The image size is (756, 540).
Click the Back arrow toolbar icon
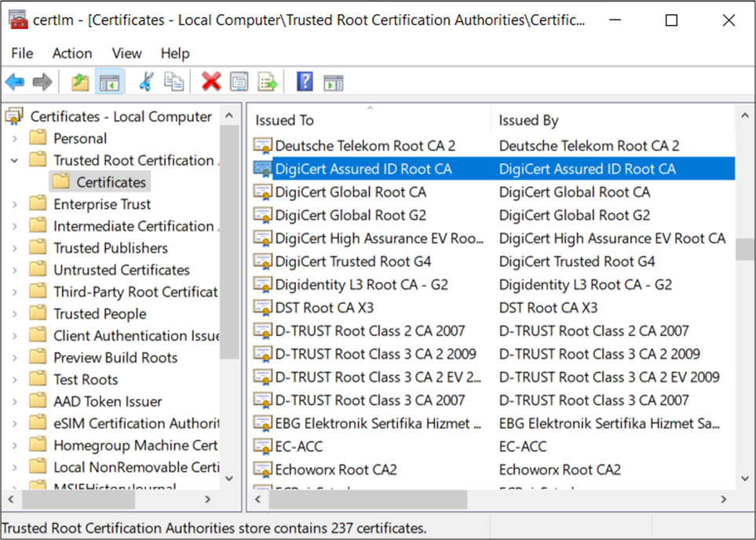pyautogui.click(x=15, y=82)
